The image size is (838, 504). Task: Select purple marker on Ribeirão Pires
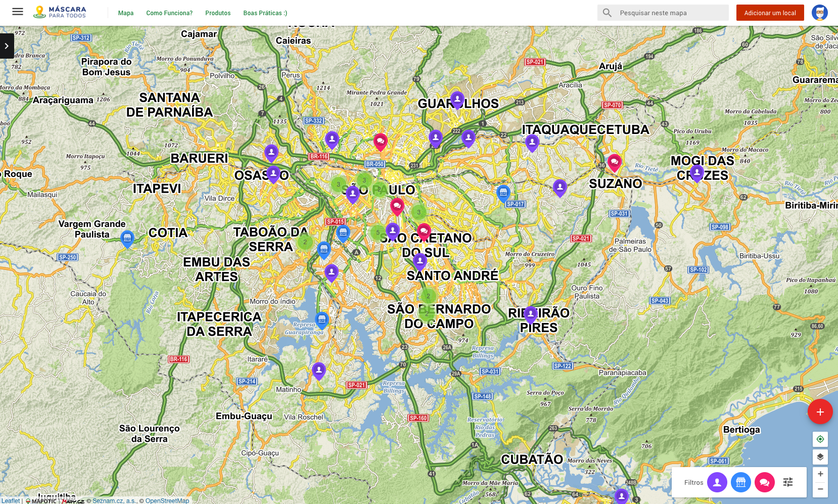click(x=531, y=314)
